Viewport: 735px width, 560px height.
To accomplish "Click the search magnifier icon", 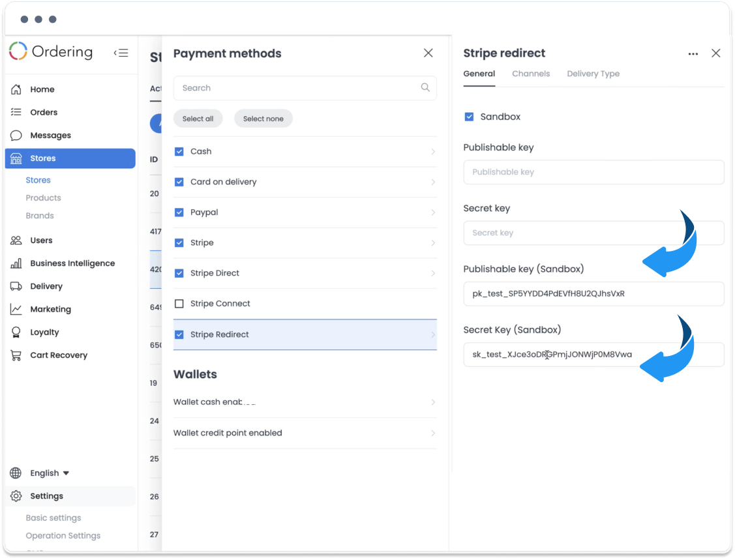I will click(x=425, y=87).
